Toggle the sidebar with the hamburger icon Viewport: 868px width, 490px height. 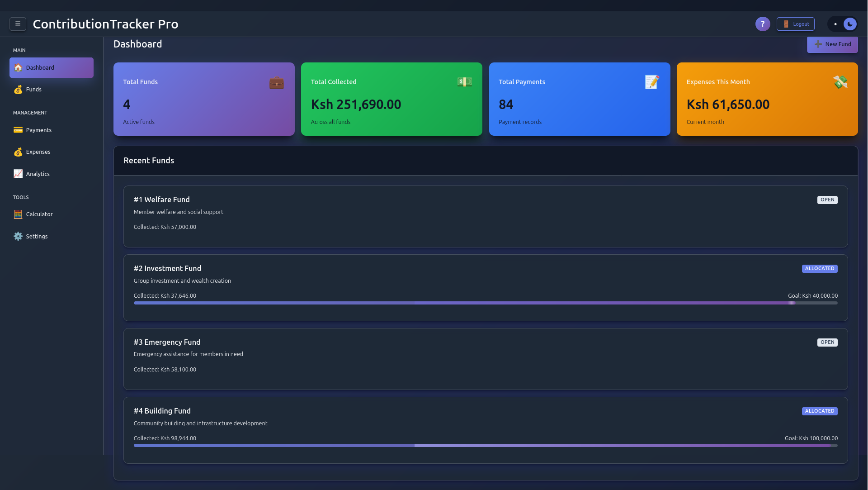click(18, 24)
